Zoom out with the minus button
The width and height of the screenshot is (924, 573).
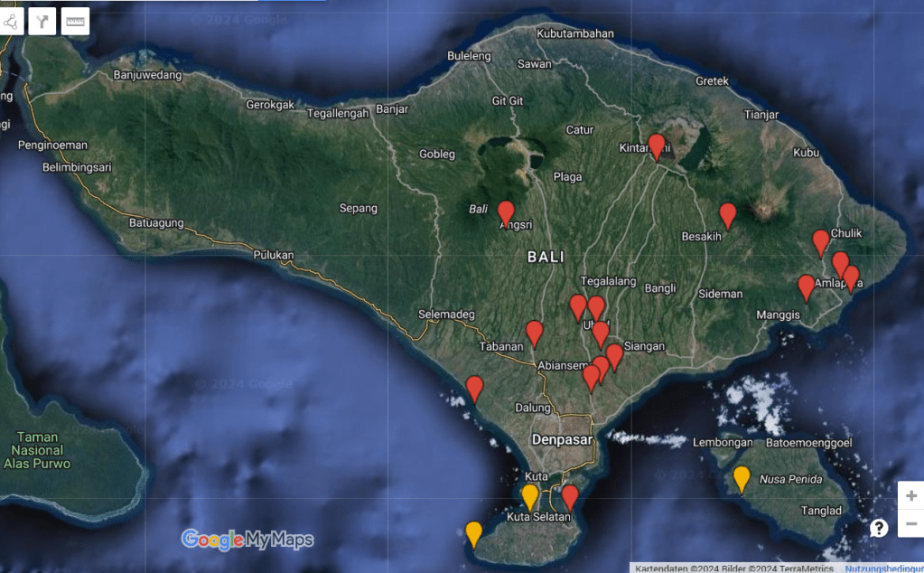coord(910,523)
